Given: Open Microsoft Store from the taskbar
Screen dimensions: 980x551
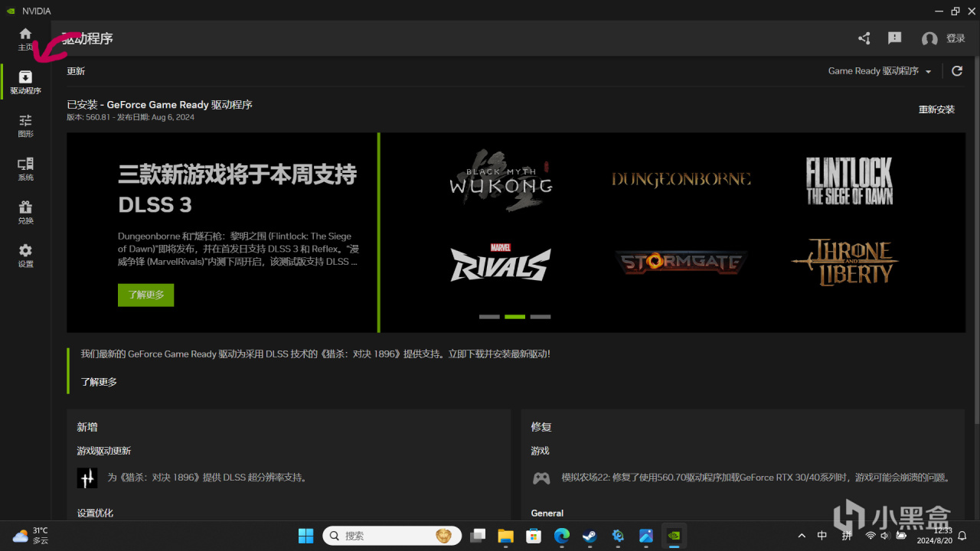Looking at the screenshot, I should coord(534,536).
